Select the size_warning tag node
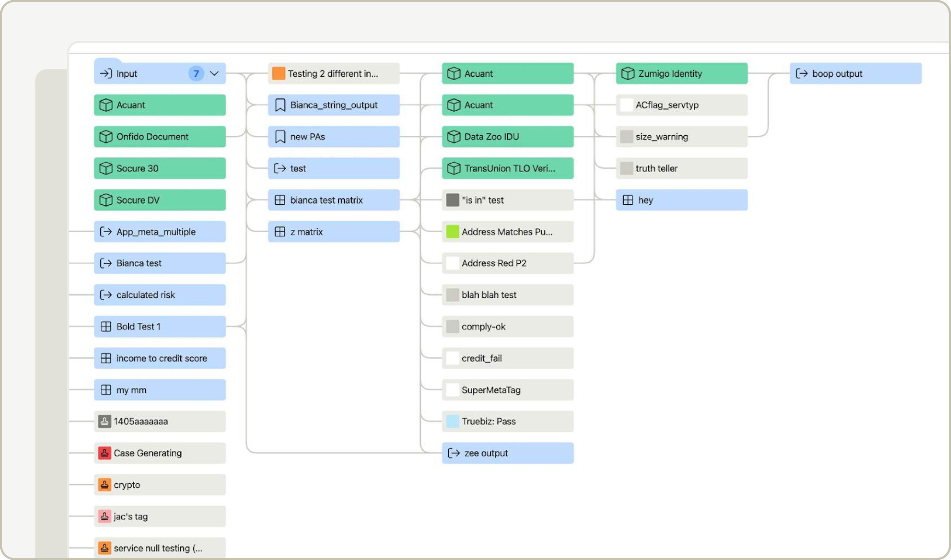This screenshot has width=951, height=560. [x=681, y=136]
